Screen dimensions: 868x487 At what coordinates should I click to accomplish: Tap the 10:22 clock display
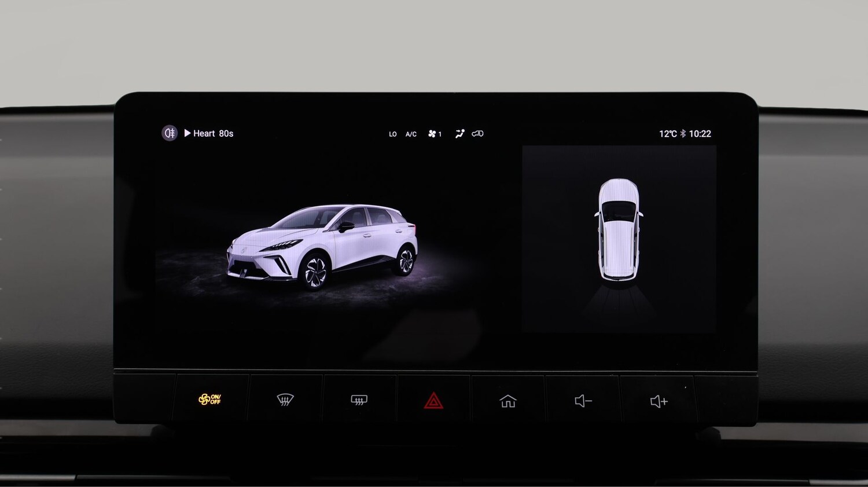click(700, 134)
